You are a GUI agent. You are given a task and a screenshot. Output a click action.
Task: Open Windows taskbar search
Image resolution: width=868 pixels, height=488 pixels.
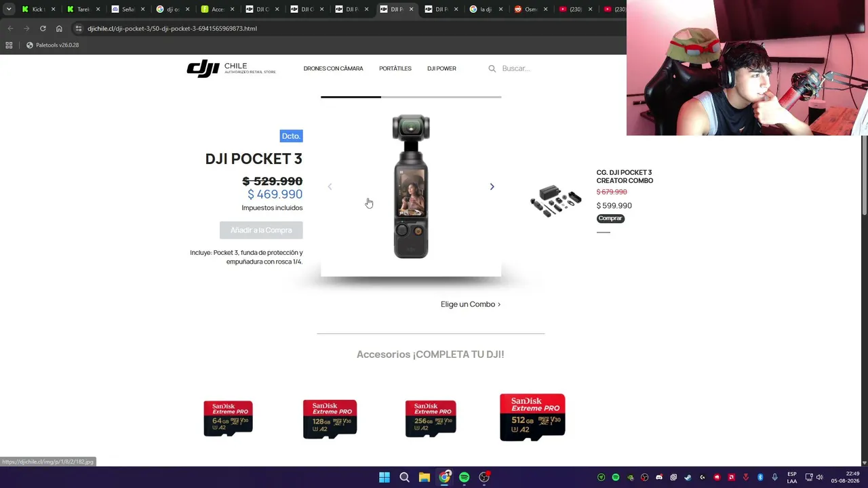(x=404, y=477)
